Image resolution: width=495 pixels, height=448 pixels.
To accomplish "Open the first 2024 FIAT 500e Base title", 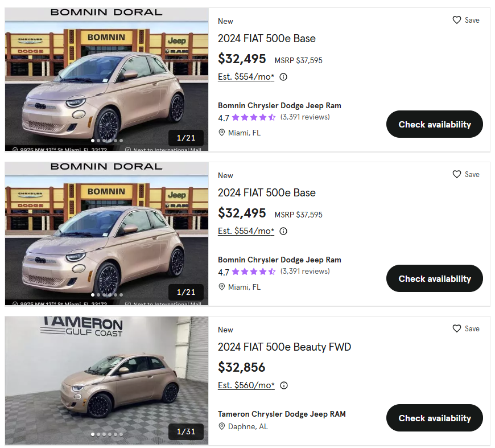I will click(266, 39).
